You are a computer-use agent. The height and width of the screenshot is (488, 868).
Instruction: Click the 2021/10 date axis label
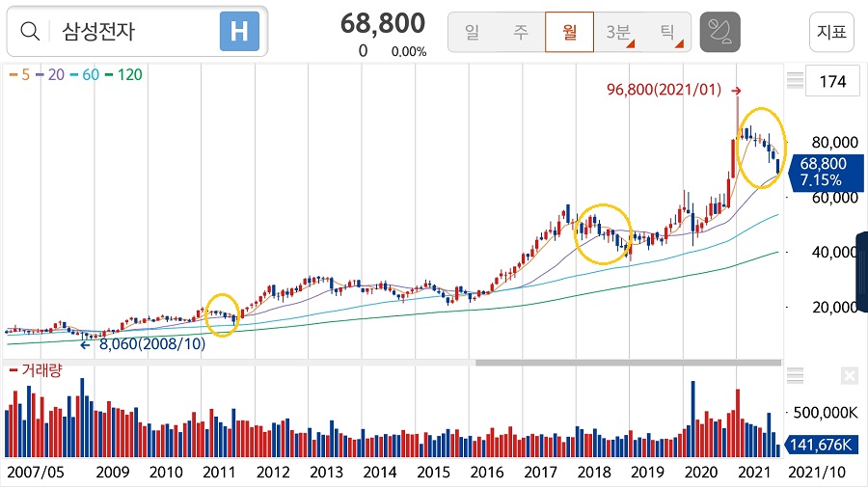817,473
